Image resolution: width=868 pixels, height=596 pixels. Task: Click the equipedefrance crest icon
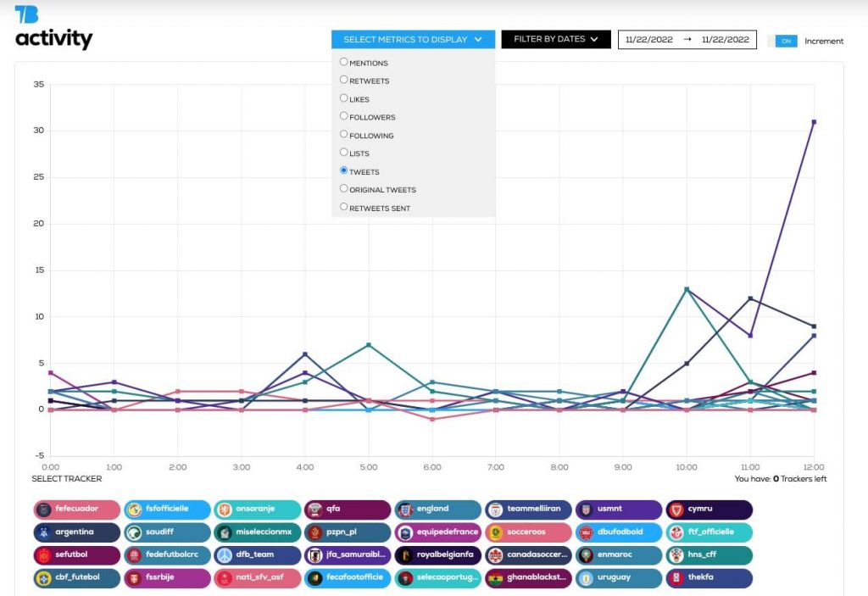[x=405, y=533]
